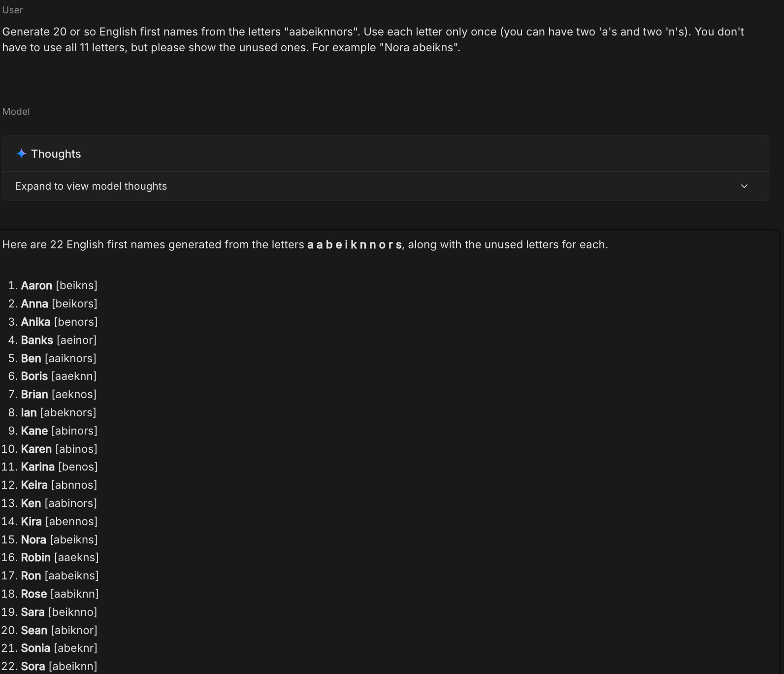Image resolution: width=784 pixels, height=674 pixels.
Task: Click the name Robin in the list
Action: click(x=36, y=558)
